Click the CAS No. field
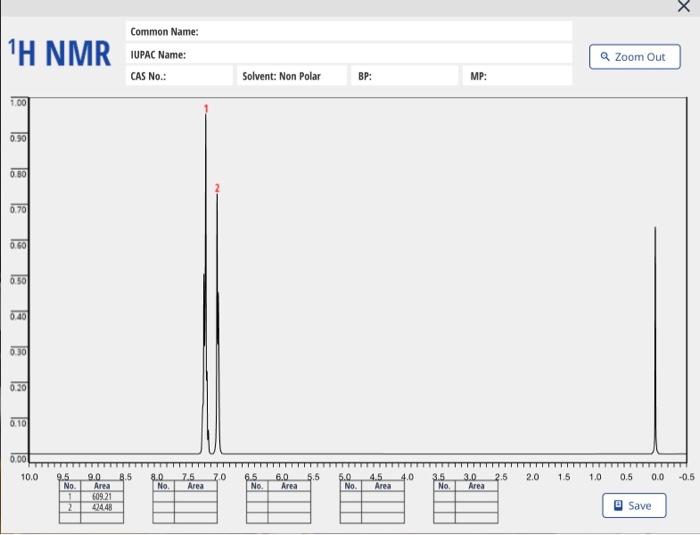700x535 pixels. click(x=179, y=76)
